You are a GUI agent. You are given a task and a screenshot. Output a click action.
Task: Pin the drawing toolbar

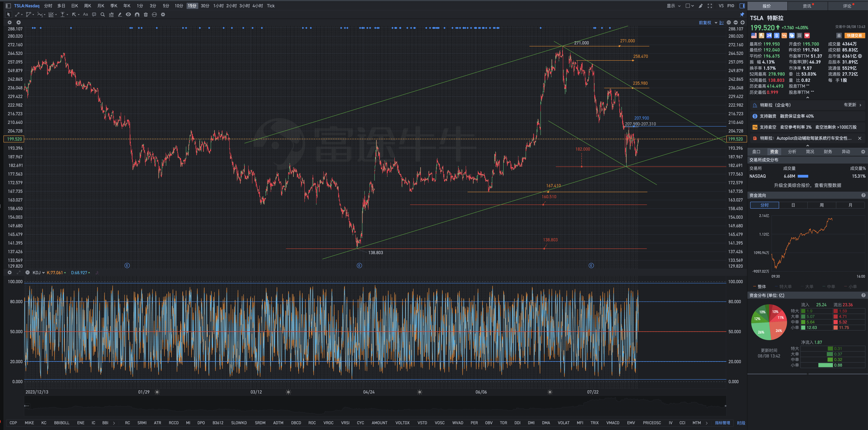[742, 14]
